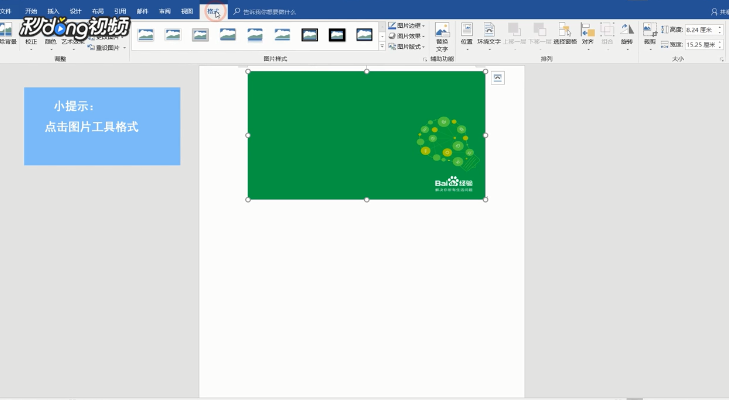Apply the Simple Frame White picture style
The image size is (729, 400).
(x=146, y=34)
